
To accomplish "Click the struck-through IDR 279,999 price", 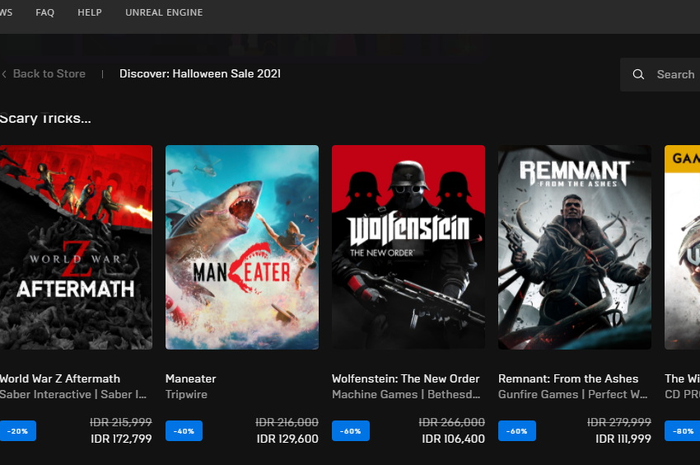I will (619, 422).
